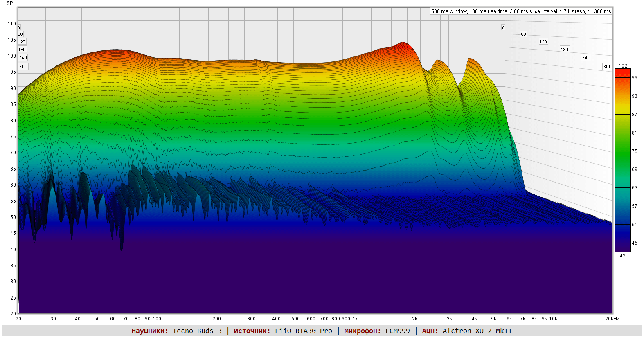Click the 200 mark on the frequency axis
Viewport: 644px width, 338px height.
tap(216, 319)
